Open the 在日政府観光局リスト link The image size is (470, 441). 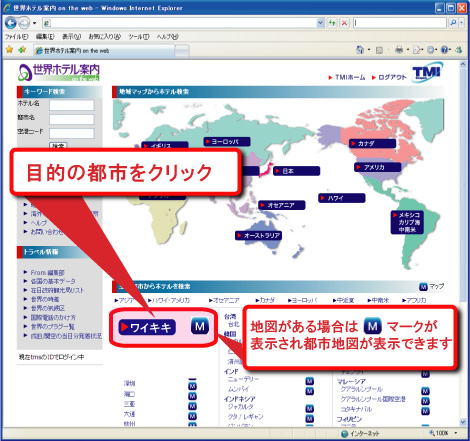pyautogui.click(x=57, y=290)
